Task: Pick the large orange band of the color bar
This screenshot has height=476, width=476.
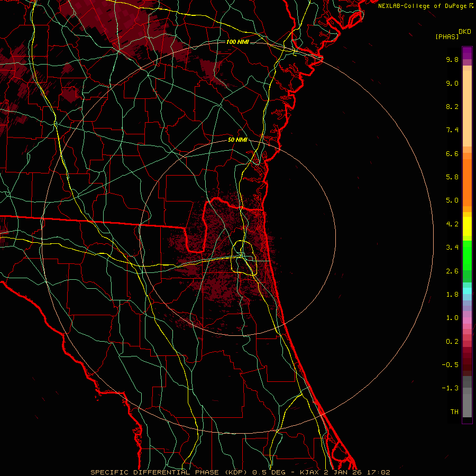Action: tap(467, 182)
